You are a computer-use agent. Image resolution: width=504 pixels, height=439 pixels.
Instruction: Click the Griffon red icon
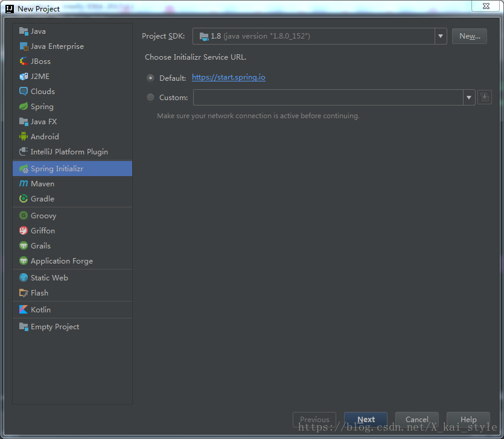point(24,230)
